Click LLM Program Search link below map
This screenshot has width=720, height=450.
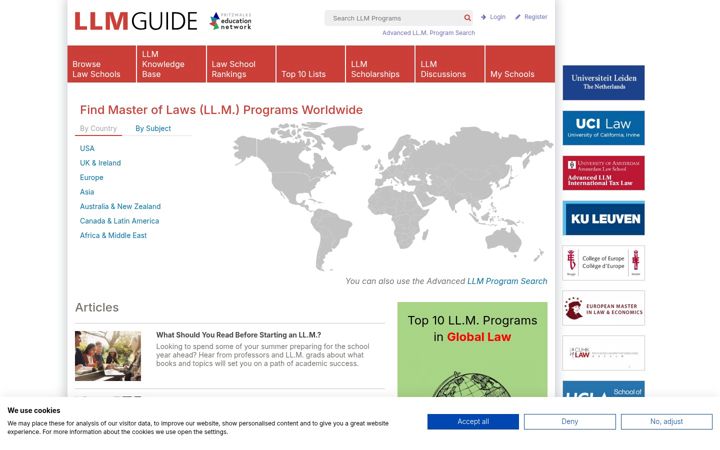[x=507, y=281]
